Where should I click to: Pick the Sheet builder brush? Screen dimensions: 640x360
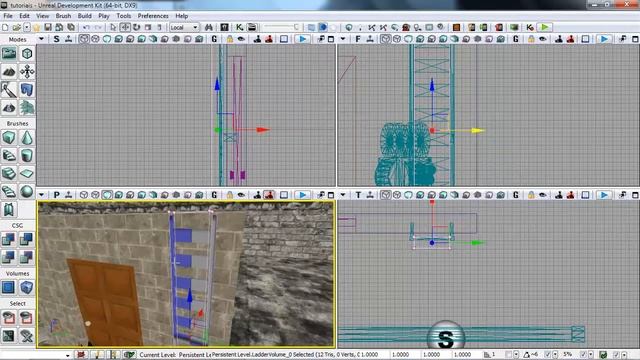coord(27,173)
